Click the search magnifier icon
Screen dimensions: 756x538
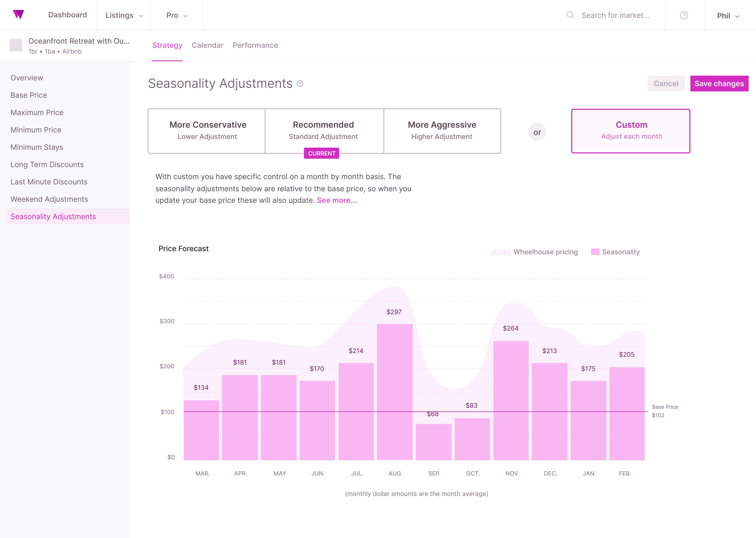click(x=570, y=15)
